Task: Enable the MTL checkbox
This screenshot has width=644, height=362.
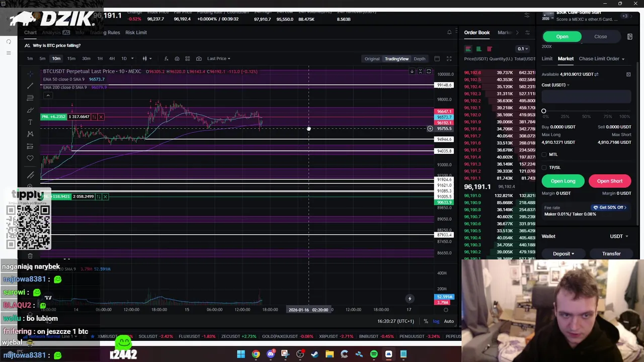Action: [x=544, y=154]
